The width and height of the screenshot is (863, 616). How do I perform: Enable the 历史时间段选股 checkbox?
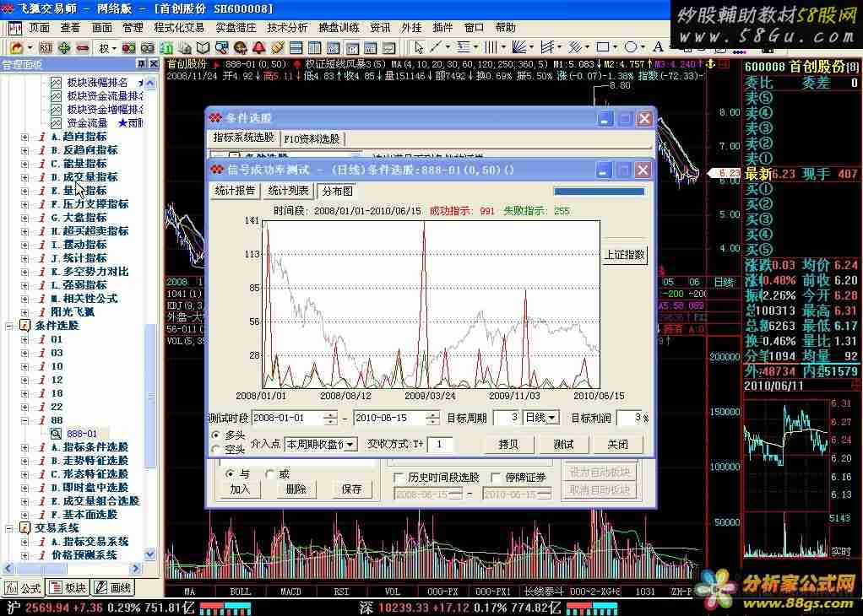tap(399, 478)
